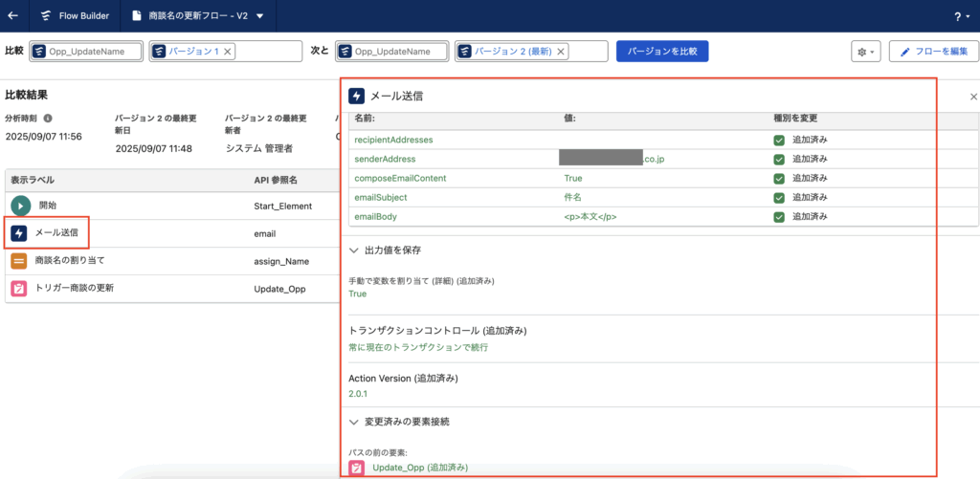Click the Start element play icon
980x479 pixels.
pyautogui.click(x=21, y=206)
